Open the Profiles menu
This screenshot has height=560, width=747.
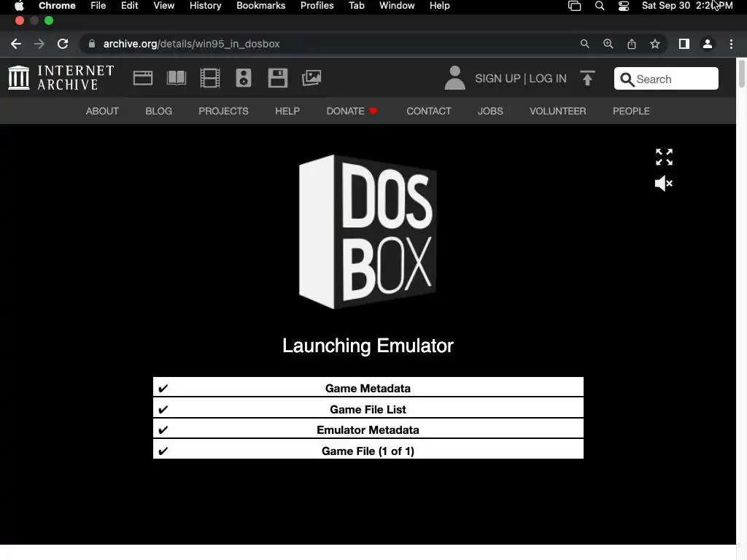[x=317, y=6]
